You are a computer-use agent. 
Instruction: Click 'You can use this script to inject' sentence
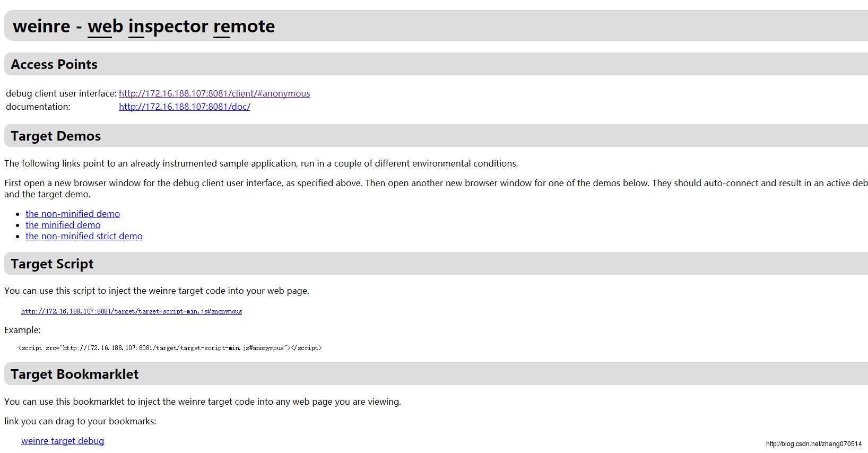pyautogui.click(x=157, y=291)
